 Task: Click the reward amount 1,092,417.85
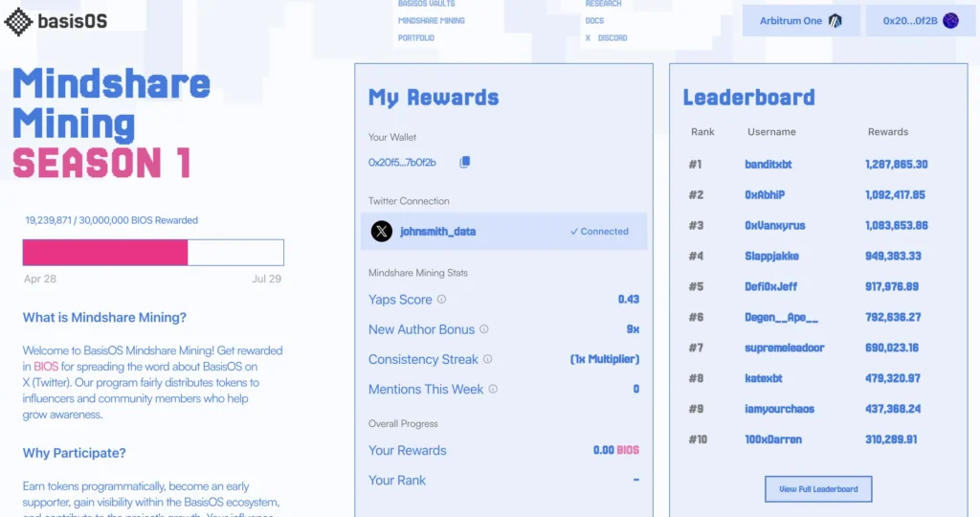tap(895, 195)
